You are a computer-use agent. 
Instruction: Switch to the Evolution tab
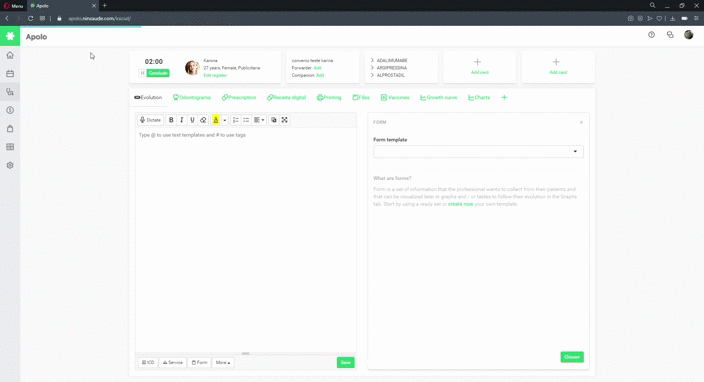(x=148, y=97)
